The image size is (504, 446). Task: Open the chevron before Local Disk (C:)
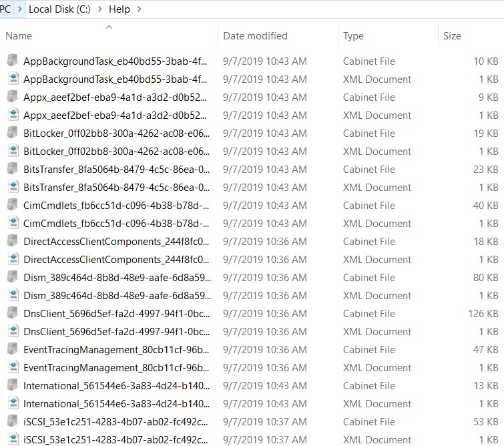pyautogui.click(x=20, y=9)
